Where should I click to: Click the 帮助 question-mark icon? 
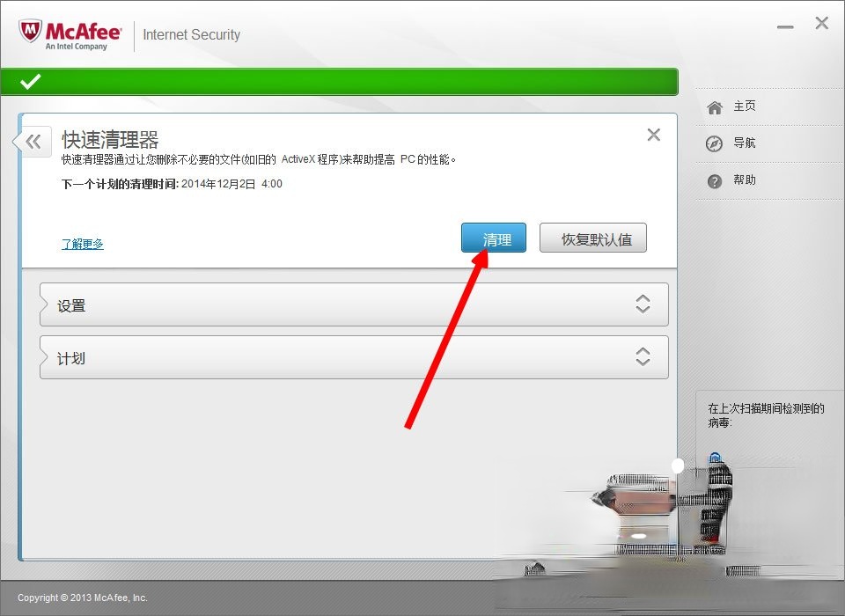714,180
